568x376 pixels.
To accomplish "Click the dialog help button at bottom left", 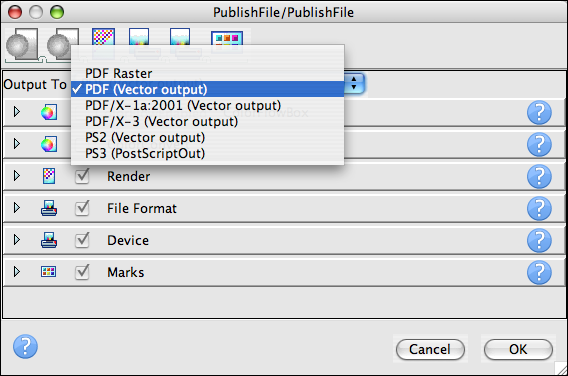I will tap(25, 346).
